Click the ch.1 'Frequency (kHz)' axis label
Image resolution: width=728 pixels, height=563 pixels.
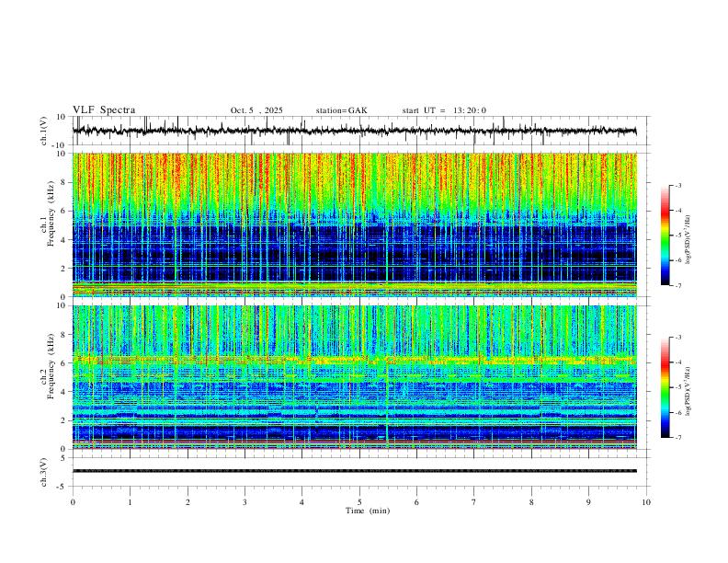[51, 213]
